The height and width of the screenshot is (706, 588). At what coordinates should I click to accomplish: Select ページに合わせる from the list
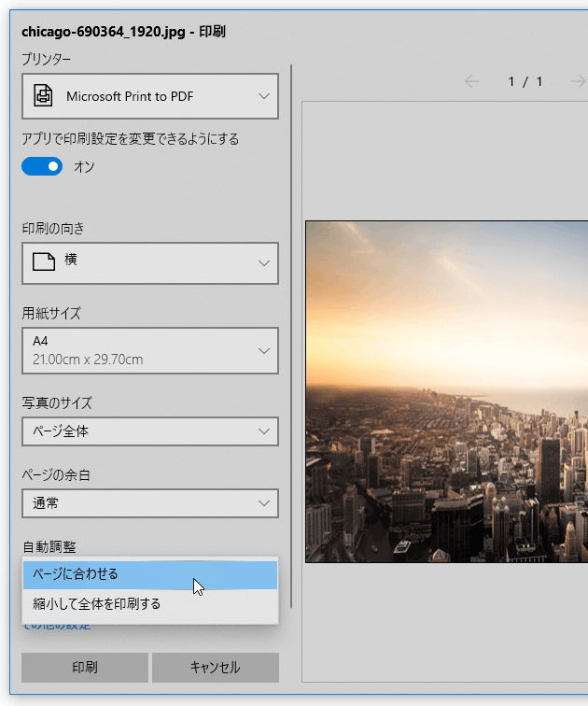(x=150, y=575)
